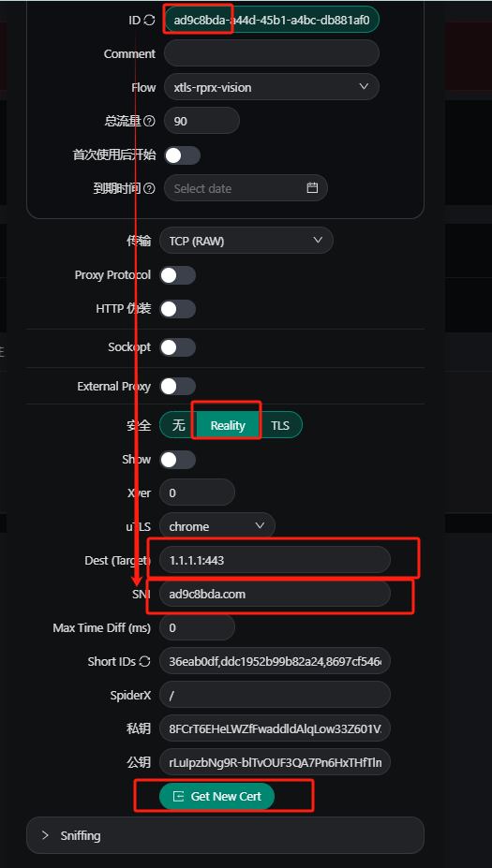Toggle the Show switch

coord(178,460)
